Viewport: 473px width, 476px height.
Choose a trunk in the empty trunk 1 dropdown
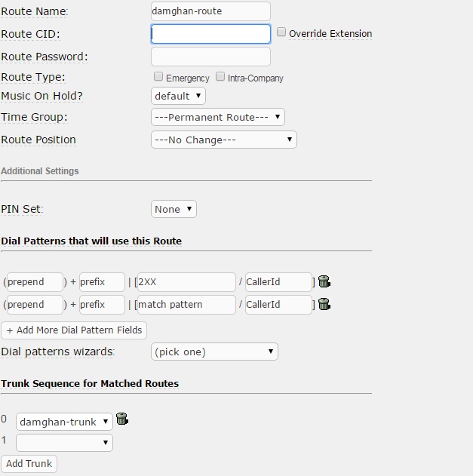(64, 443)
